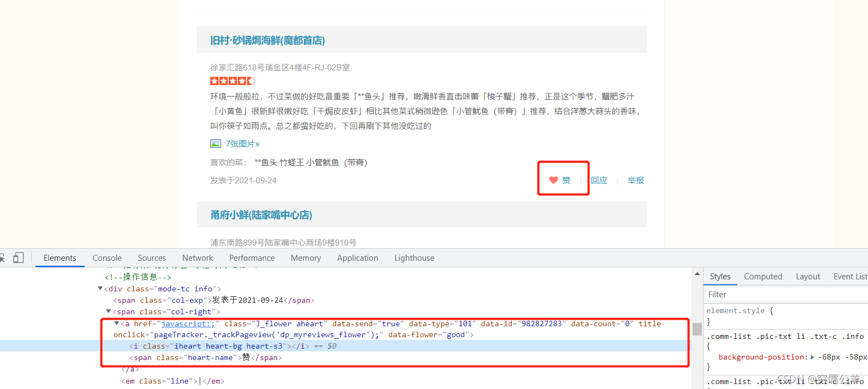Click the scroll-up arrow of Elements scrollbar
This screenshot has width=868, height=389.
[x=697, y=273]
